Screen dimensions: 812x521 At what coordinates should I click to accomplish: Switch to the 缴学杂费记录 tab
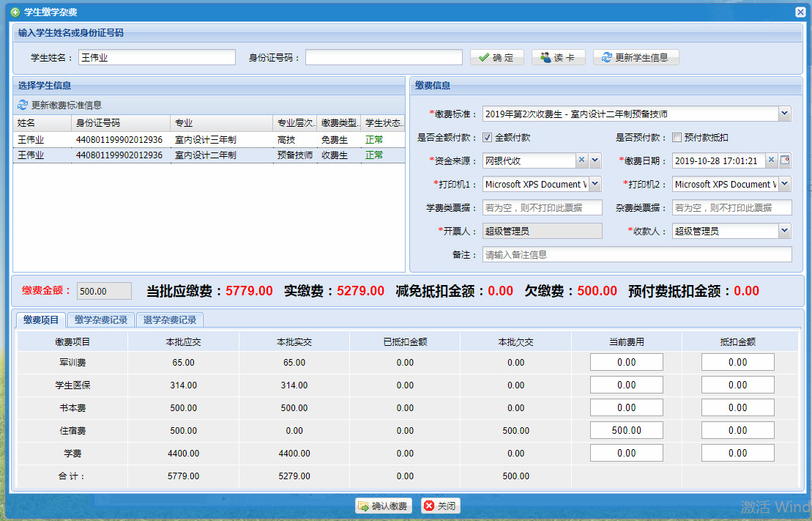point(101,319)
